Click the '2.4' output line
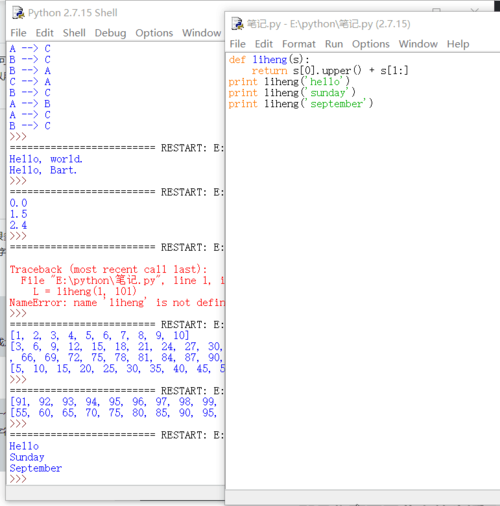The image size is (500, 506). 18,225
